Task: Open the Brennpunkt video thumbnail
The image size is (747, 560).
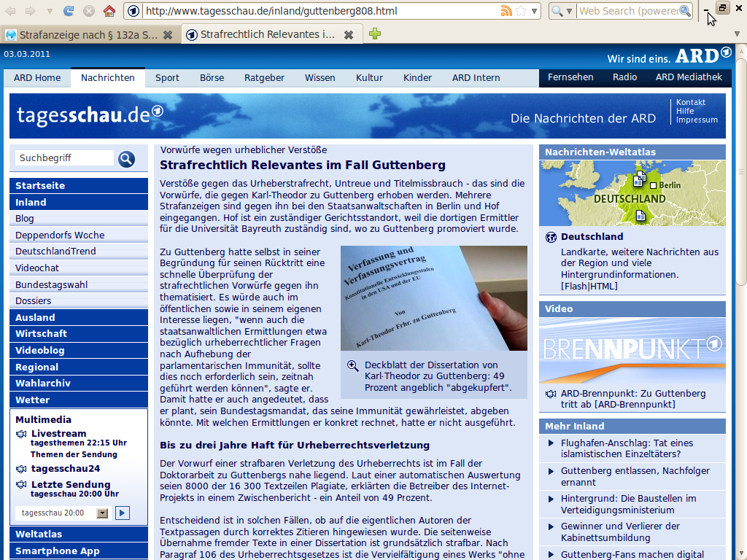Action: (632, 351)
